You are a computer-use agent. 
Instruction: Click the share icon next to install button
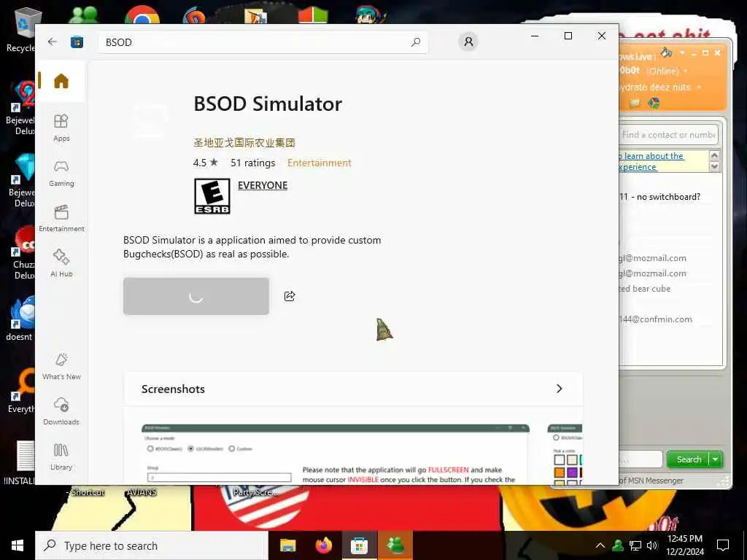[x=290, y=296]
